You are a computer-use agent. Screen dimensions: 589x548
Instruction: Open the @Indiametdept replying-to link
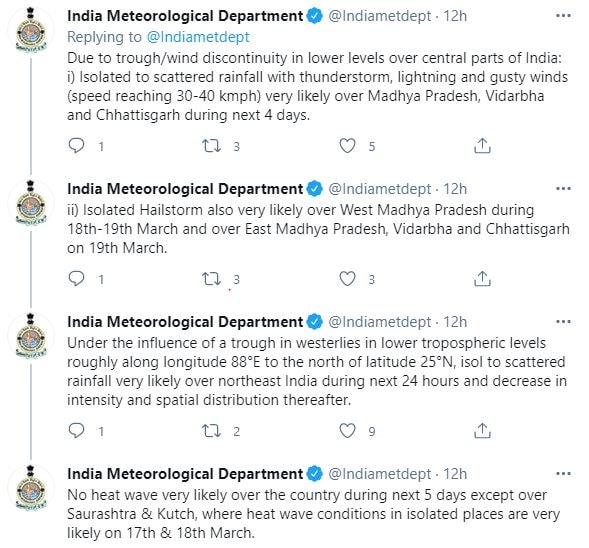pos(198,37)
